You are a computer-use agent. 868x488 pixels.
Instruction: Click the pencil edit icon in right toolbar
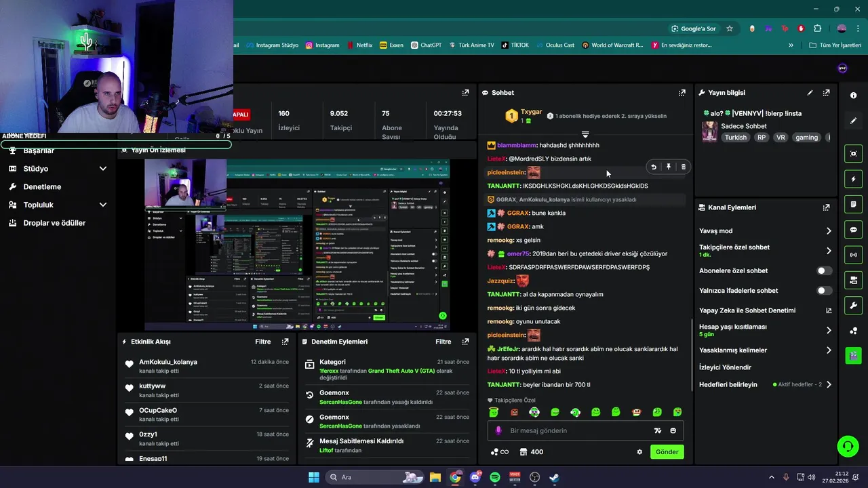[853, 121]
